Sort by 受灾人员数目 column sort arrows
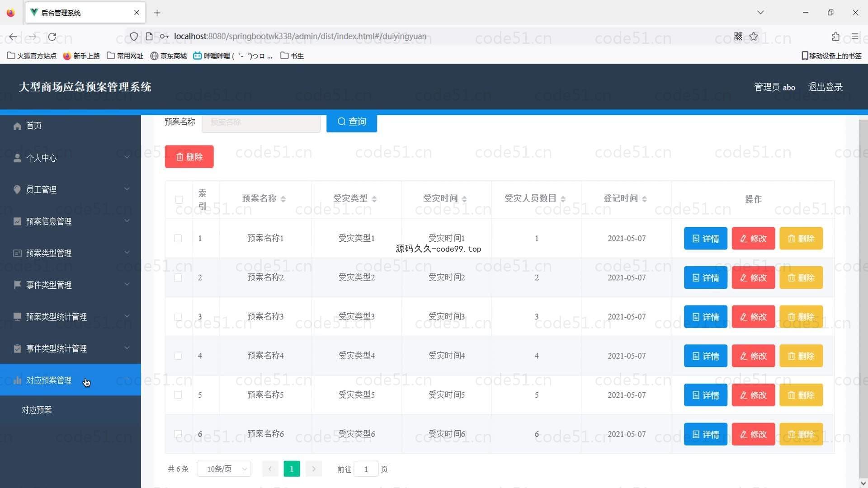Image resolution: width=868 pixels, height=488 pixels. (563, 199)
